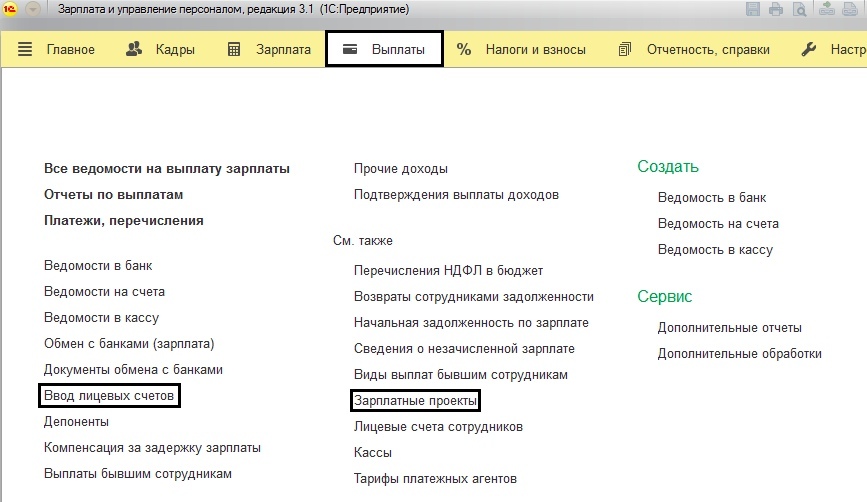This screenshot has height=502, width=867.
Task: Open the Настройка section with wrench icon
Action: coord(835,49)
